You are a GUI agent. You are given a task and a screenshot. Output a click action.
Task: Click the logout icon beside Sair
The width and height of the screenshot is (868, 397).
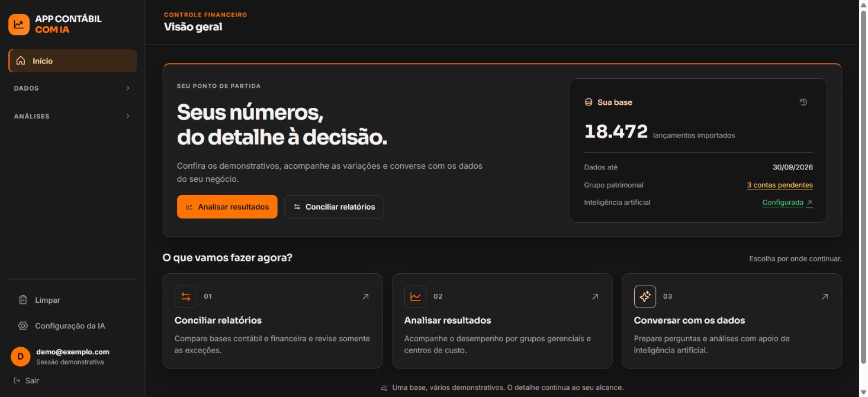17,380
